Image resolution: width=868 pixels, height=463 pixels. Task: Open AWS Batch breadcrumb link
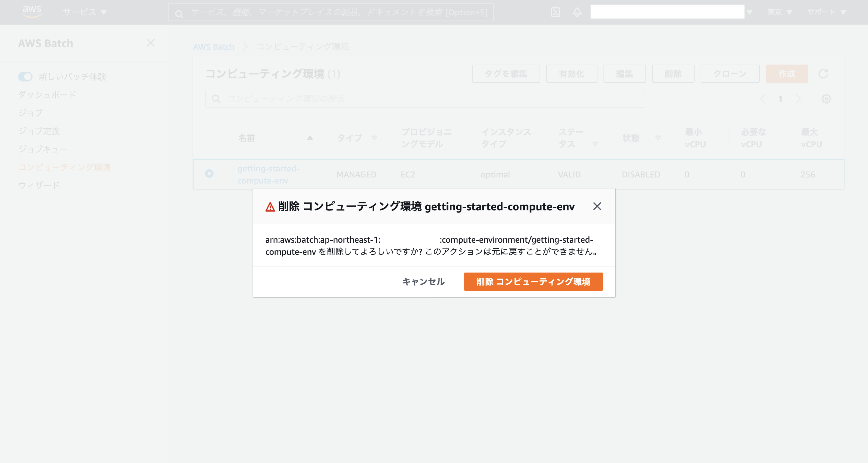214,47
